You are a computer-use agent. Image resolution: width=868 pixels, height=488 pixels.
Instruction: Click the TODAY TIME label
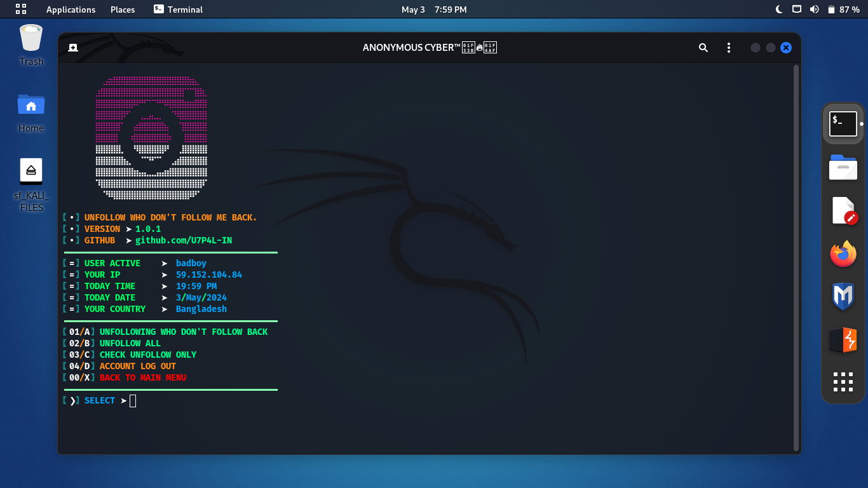[x=110, y=286]
